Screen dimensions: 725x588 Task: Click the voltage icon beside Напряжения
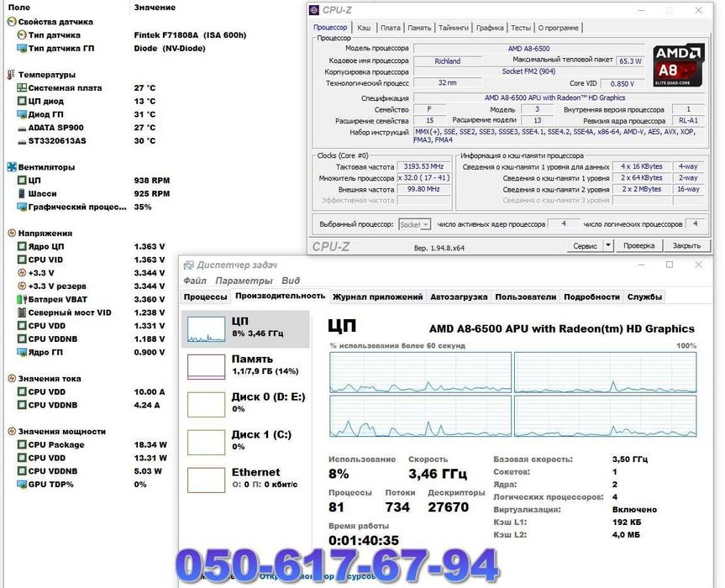[x=12, y=234]
